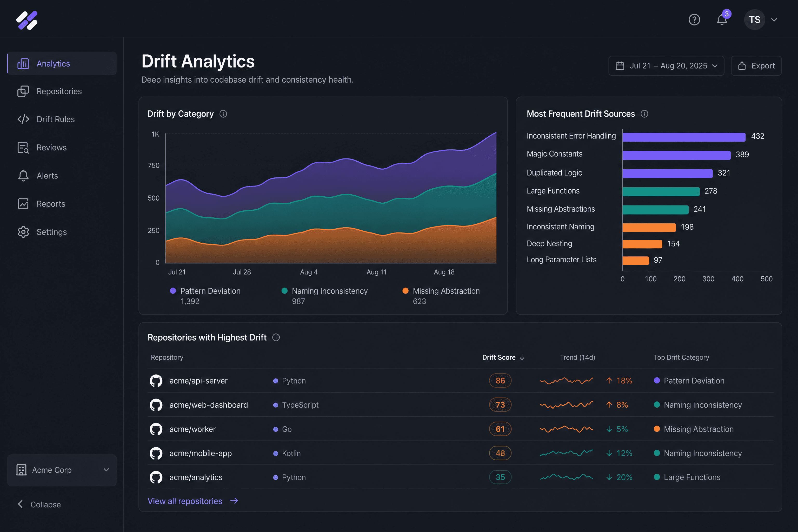Click the Collapse left chevron icon
Viewport: 798px width, 532px height.
20,504
